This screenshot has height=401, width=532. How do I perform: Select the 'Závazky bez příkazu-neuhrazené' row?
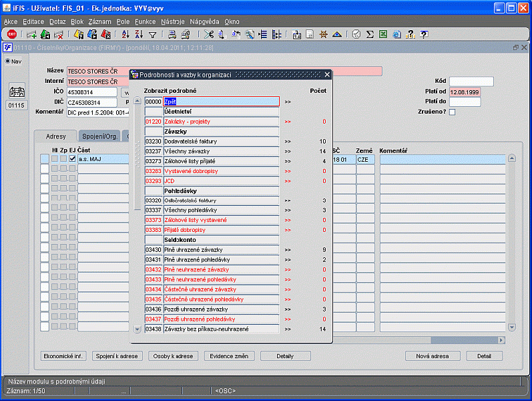221,329
